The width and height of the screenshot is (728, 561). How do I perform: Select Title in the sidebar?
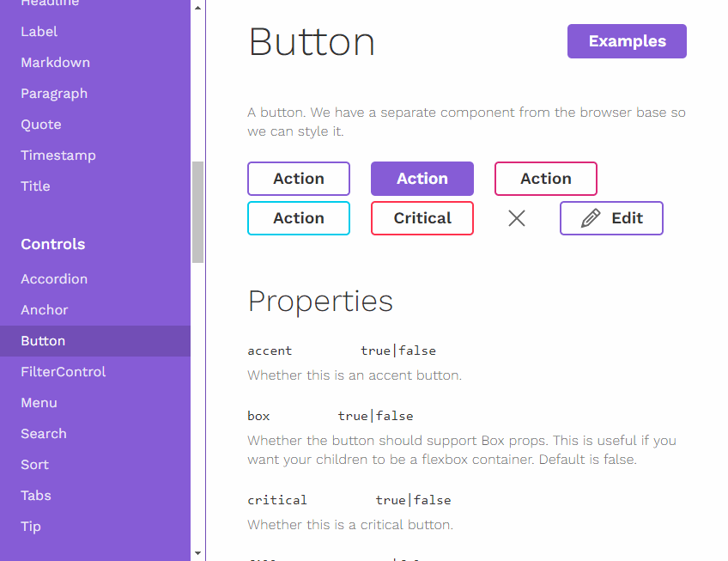(x=95, y=186)
